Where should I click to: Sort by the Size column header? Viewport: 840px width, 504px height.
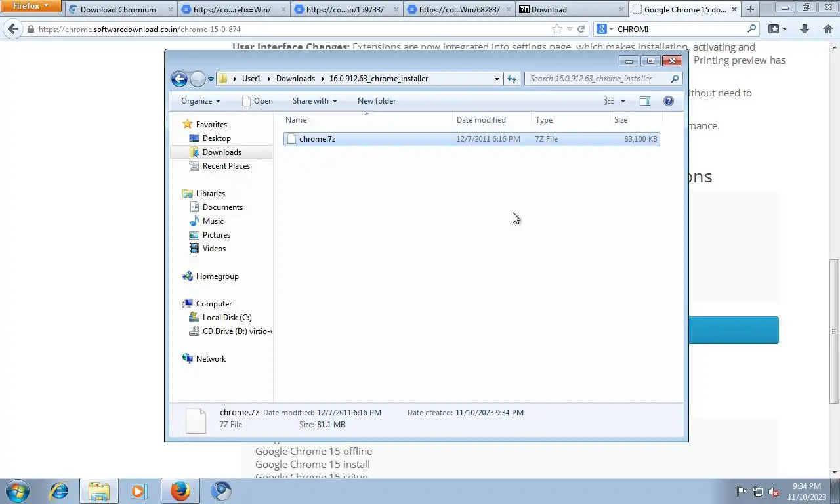coord(636,120)
